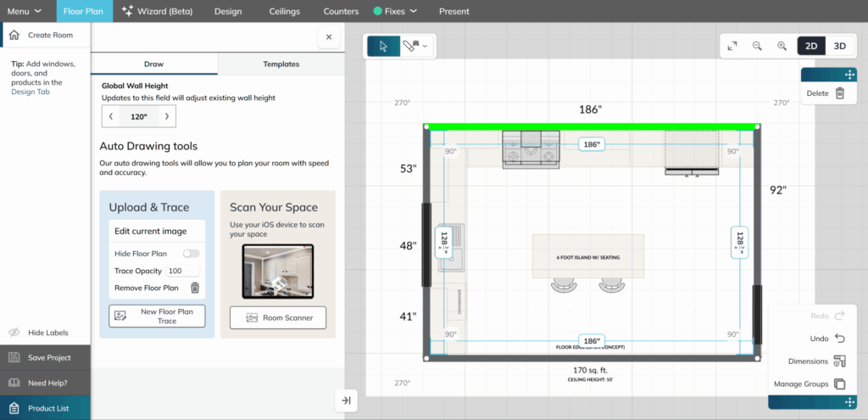Click the 170 sq. ft. area label
868x420 pixels.
coord(591,370)
